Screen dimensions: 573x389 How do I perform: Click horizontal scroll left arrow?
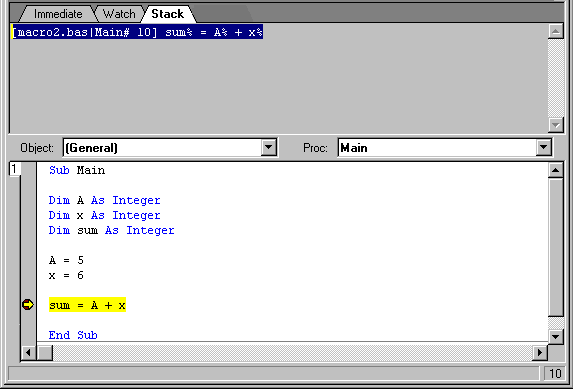tap(28, 353)
